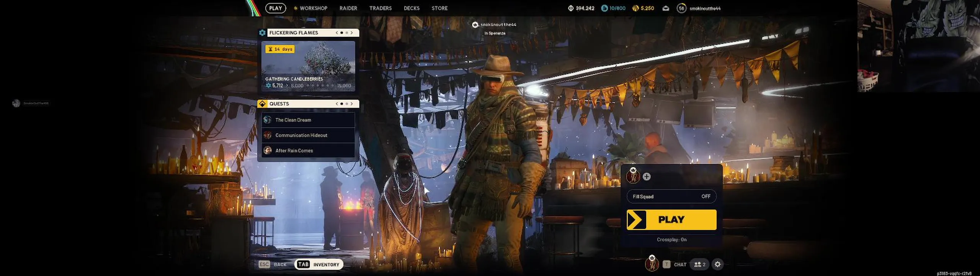The image size is (980, 276).
Task: Select second page dot in Flickering Flames
Action: coord(347,33)
